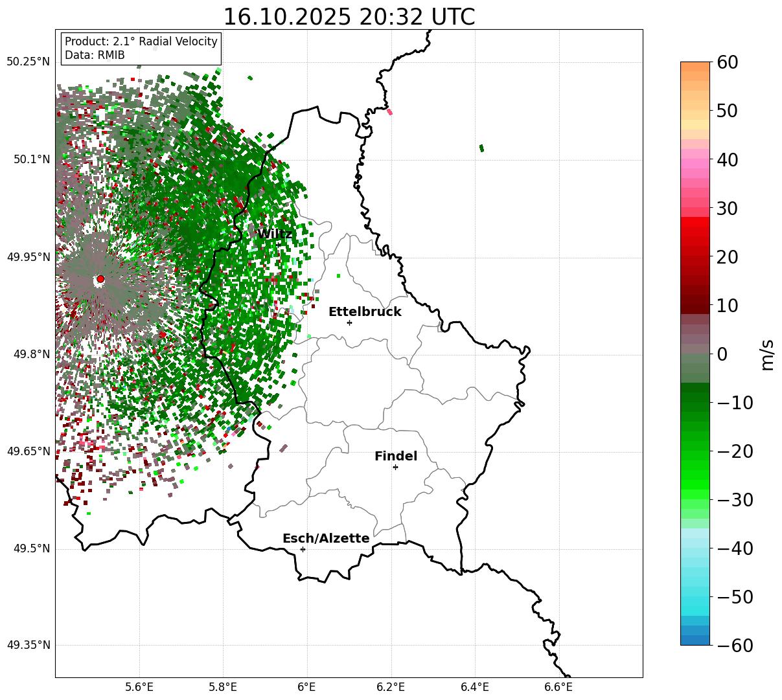Click the colorbar value 20
Image resolution: width=782 pixels, height=700 pixels.
click(727, 256)
